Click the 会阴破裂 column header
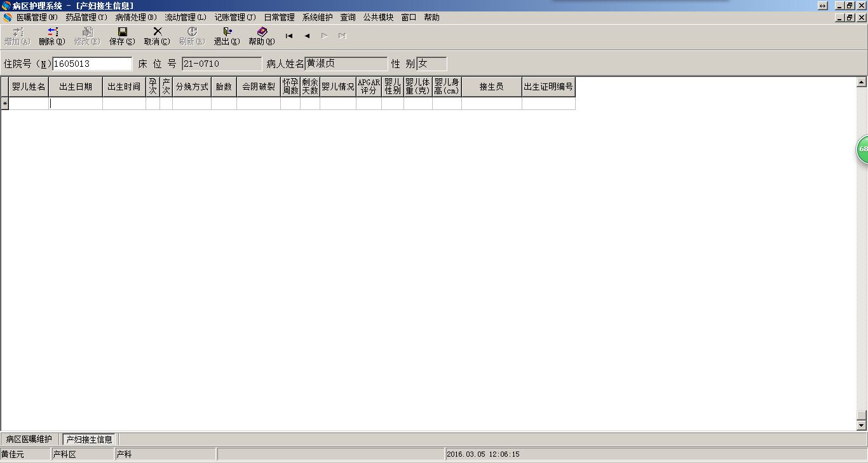The image size is (868, 463). point(259,87)
